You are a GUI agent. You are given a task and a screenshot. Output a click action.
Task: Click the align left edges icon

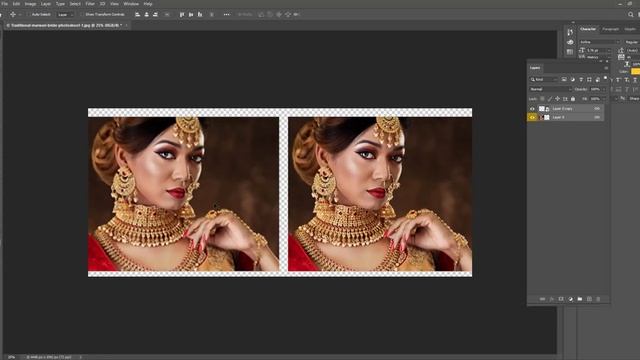pos(138,14)
